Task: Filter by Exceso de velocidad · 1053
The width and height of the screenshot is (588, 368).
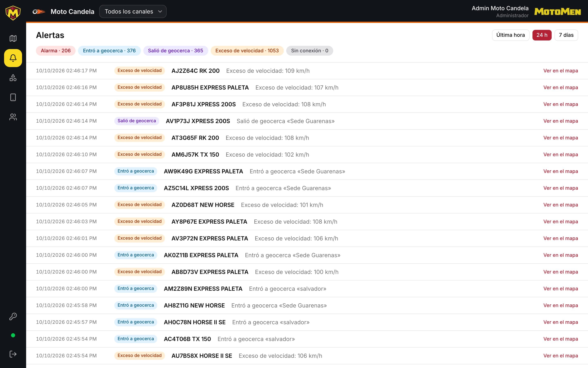Action: 247,51
